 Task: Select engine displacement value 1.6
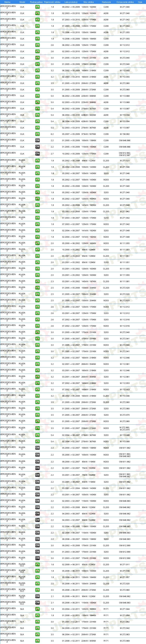click(x=52, y=564)
